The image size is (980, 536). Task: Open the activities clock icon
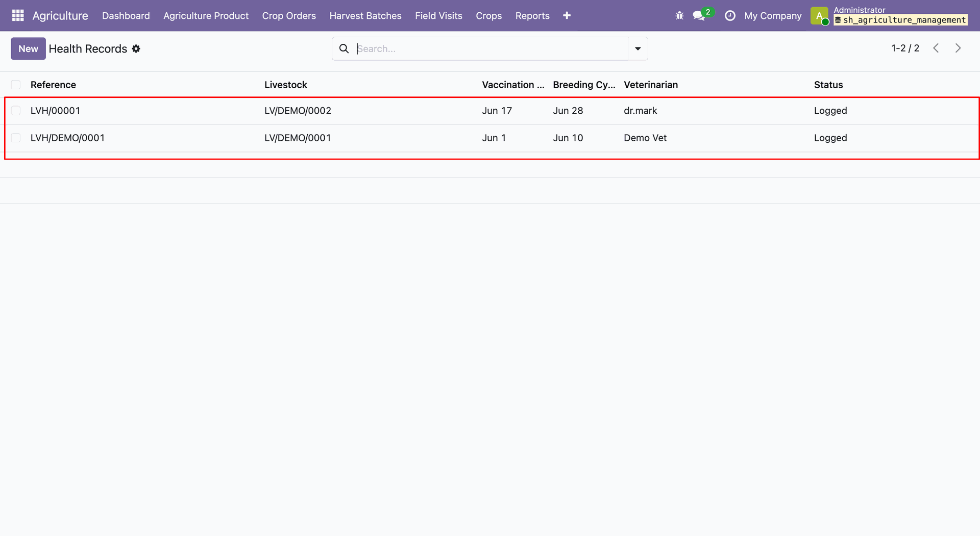click(730, 16)
